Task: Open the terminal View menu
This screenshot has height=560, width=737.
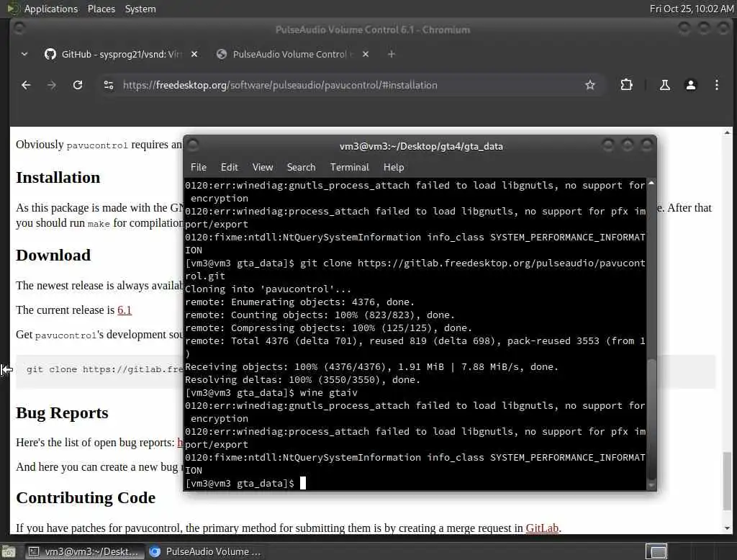Action: [262, 168]
